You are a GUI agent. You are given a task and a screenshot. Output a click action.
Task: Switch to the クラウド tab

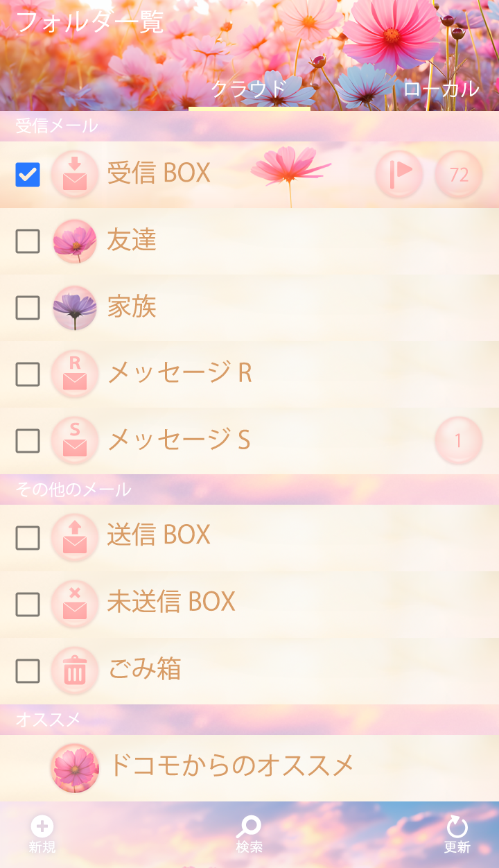pyautogui.click(x=249, y=89)
